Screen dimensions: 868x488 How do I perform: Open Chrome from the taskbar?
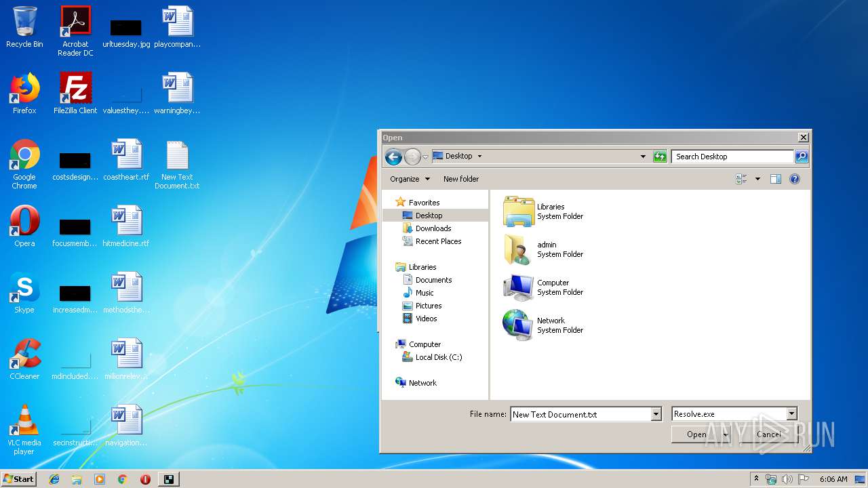pyautogui.click(x=122, y=479)
